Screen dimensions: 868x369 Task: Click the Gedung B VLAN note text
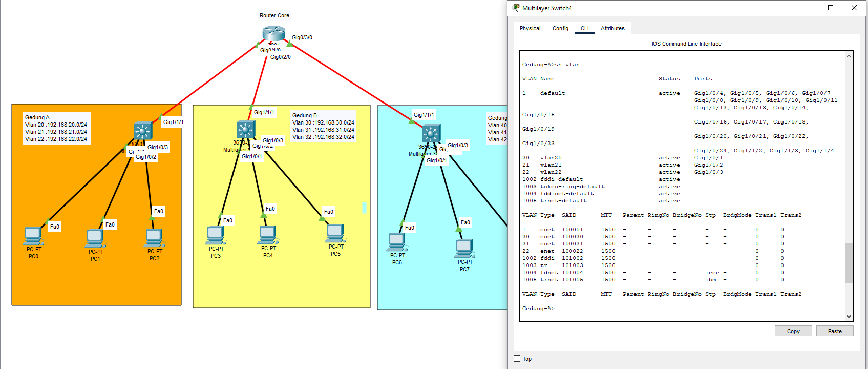click(x=323, y=126)
